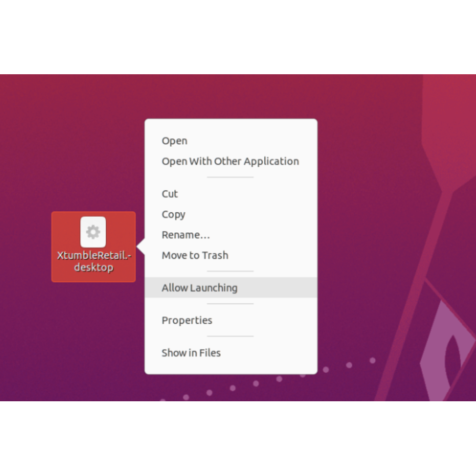The image size is (476, 476).
Task: Open the file's Properties
Action: coord(187,320)
